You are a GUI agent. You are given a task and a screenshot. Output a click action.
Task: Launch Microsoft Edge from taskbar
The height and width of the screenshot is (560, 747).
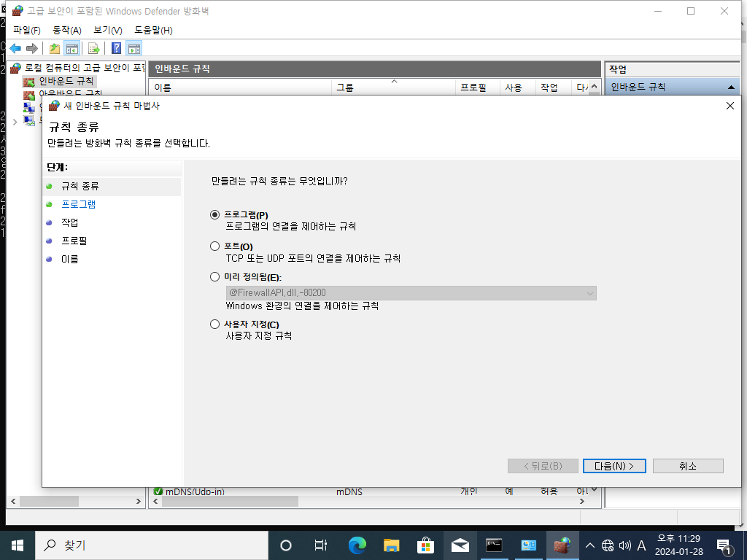pos(357,545)
